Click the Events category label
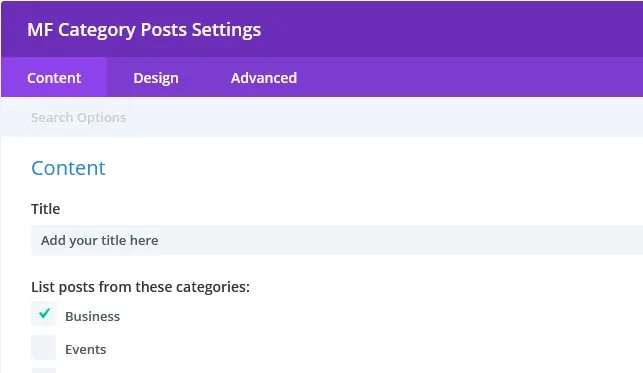643x373 pixels. 86,350
